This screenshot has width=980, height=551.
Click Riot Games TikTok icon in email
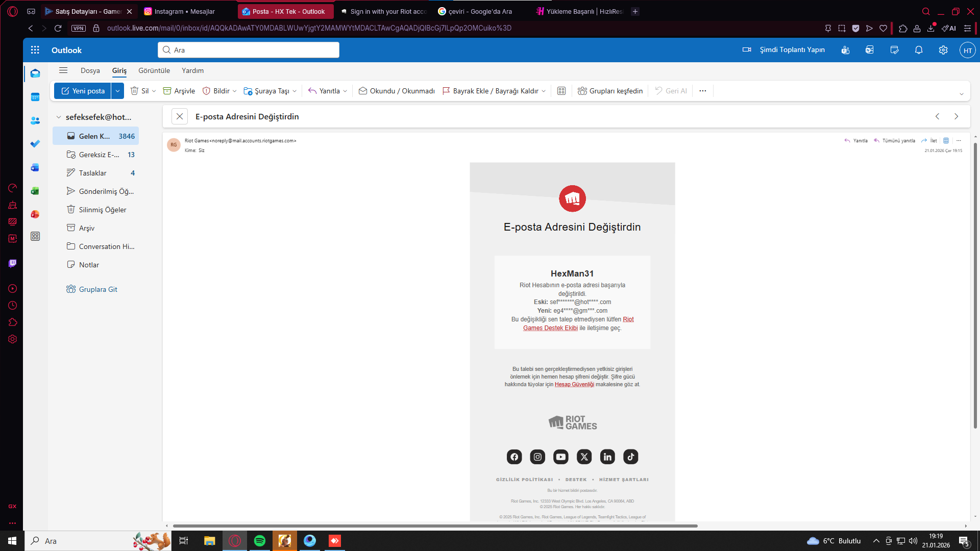click(x=631, y=457)
